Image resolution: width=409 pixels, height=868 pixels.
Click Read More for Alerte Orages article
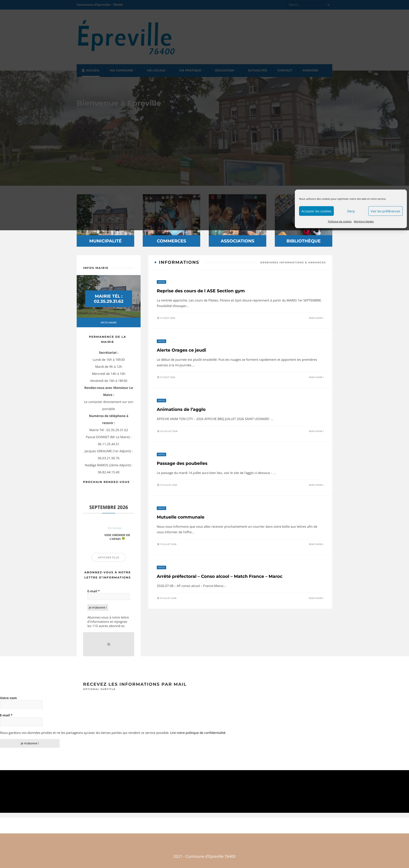pos(316,377)
